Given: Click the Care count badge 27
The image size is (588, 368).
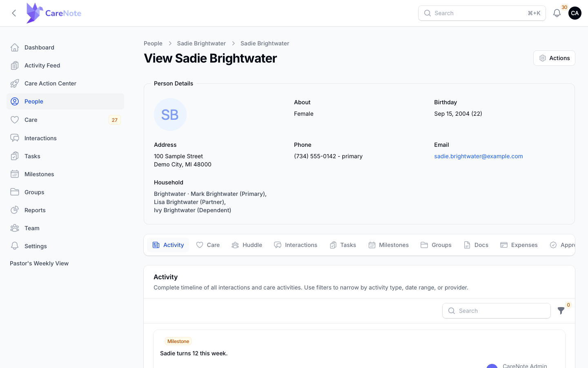Looking at the screenshot, I should coord(115,120).
